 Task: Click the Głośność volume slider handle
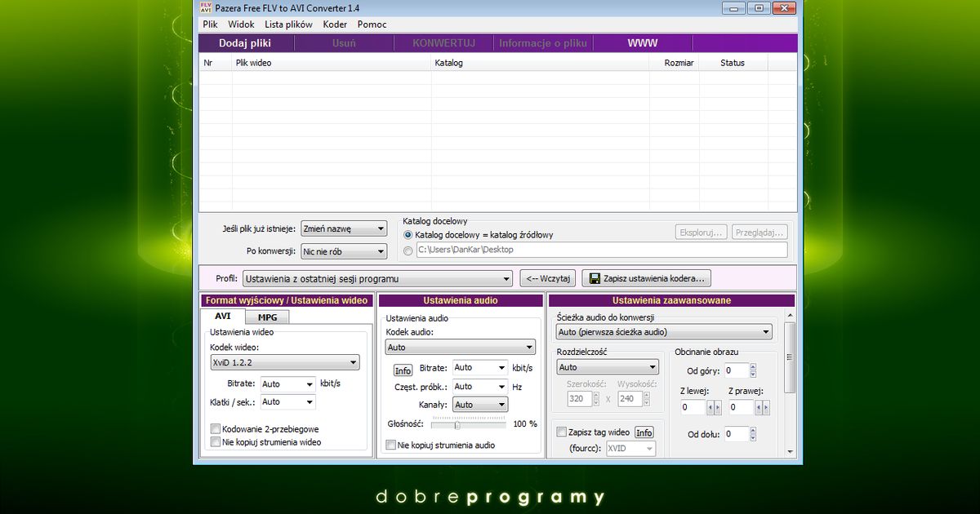tap(457, 424)
